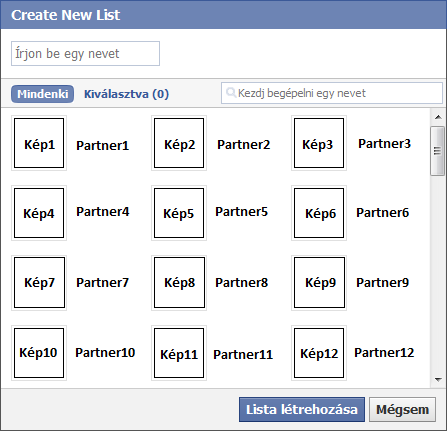Choose the Kép9 picture thumbnail
The height and width of the screenshot is (431, 447).
pos(319,283)
